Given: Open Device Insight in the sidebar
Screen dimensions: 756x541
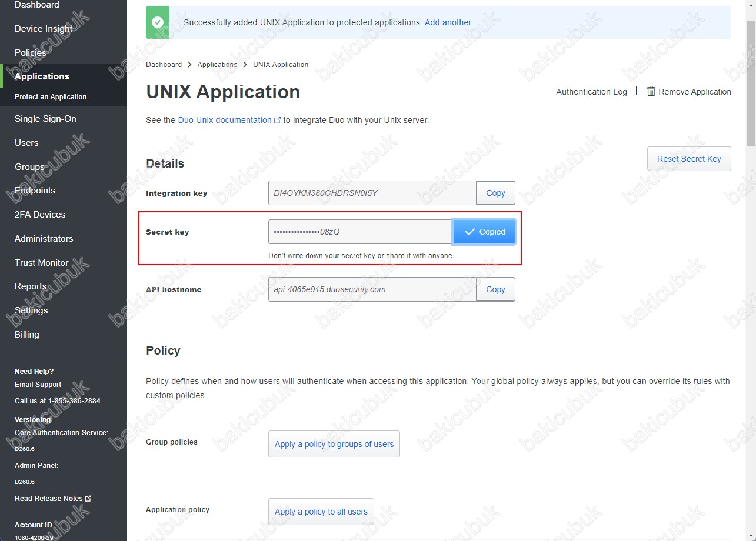Looking at the screenshot, I should pyautogui.click(x=44, y=29).
